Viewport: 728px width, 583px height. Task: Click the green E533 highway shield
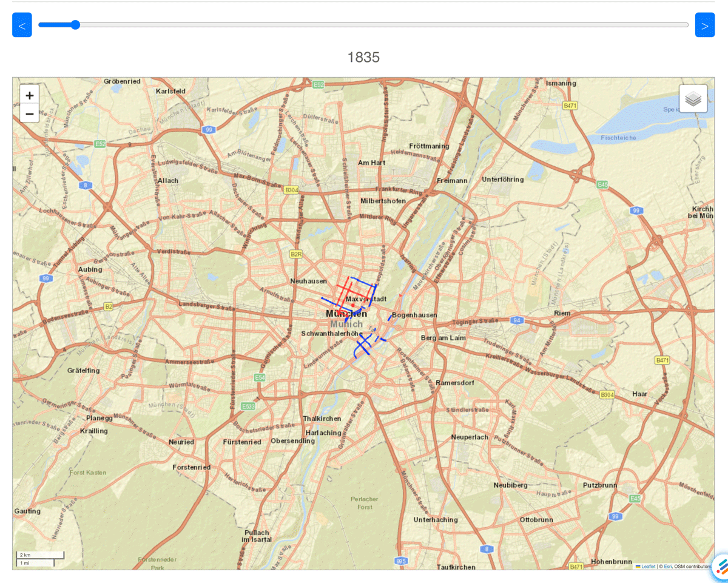248,406
